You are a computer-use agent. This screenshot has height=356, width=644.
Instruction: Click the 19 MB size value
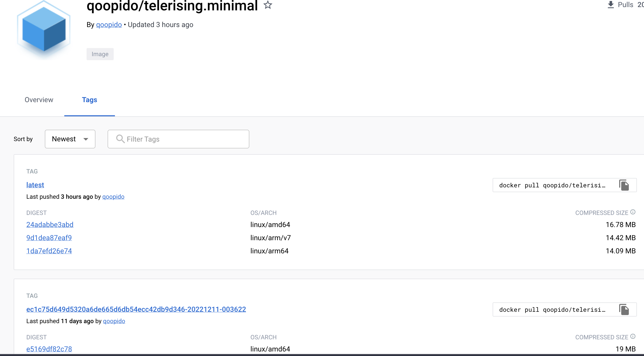point(626,349)
